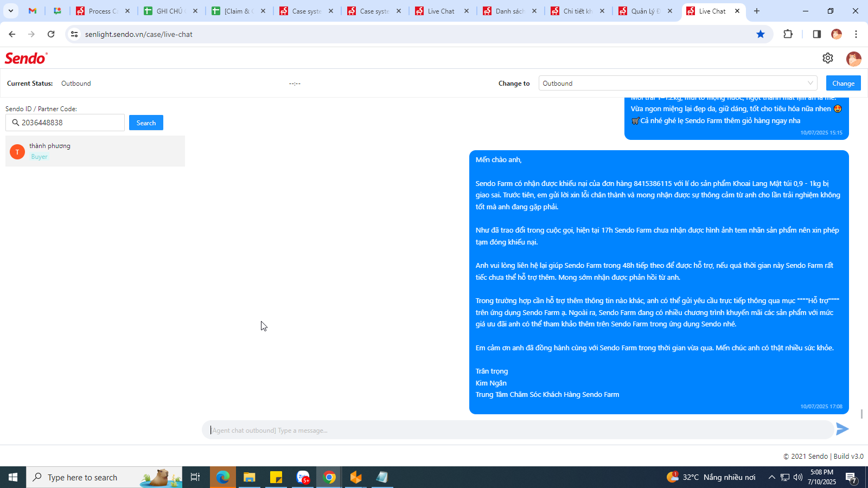This screenshot has height=488, width=868.
Task: Show hidden tray icons chevron
Action: point(771,477)
